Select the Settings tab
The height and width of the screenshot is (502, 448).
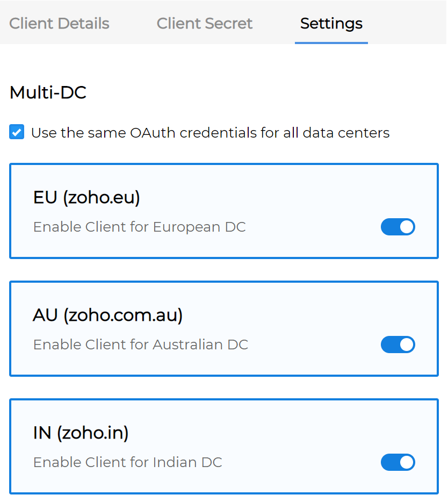point(331,24)
